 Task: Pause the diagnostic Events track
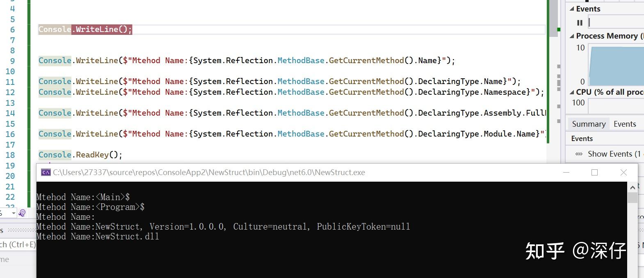point(580,23)
